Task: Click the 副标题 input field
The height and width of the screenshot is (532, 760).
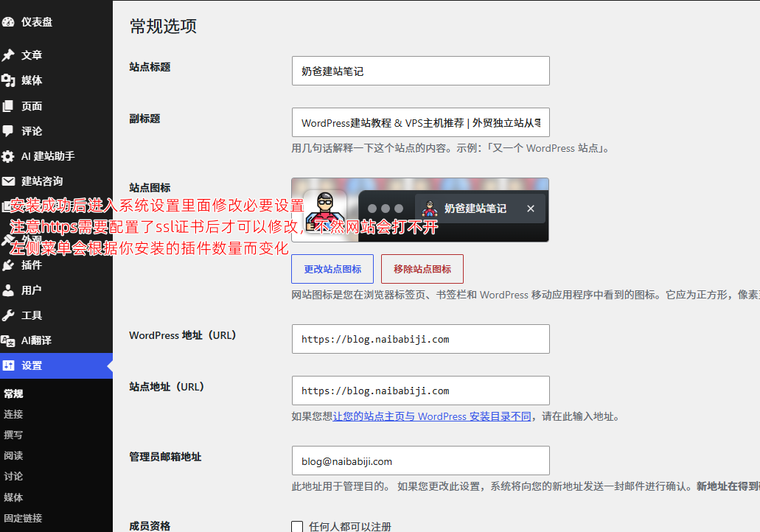Action: [x=421, y=122]
